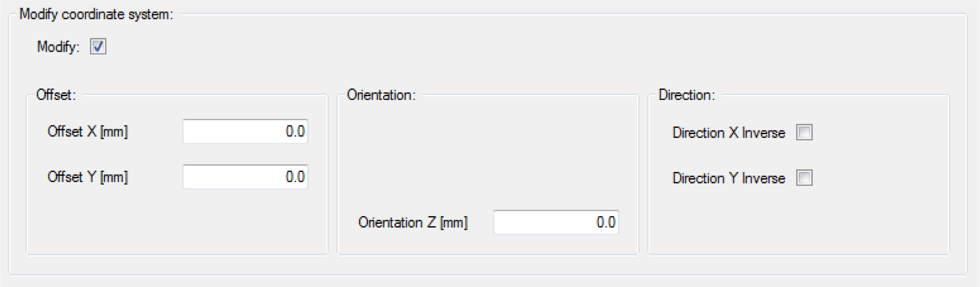The width and height of the screenshot is (980, 287).
Task: Click the "Direction Y Inverse" label text
Action: click(x=728, y=178)
